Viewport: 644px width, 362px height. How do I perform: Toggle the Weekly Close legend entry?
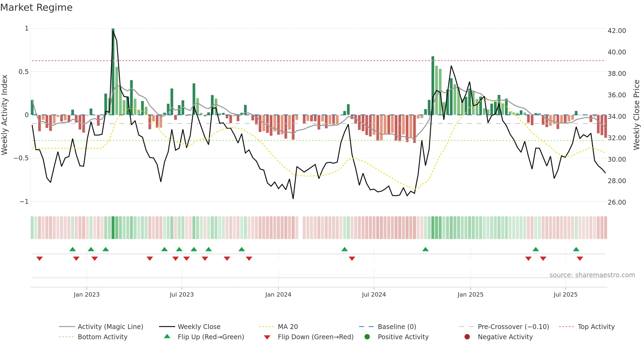point(190,327)
